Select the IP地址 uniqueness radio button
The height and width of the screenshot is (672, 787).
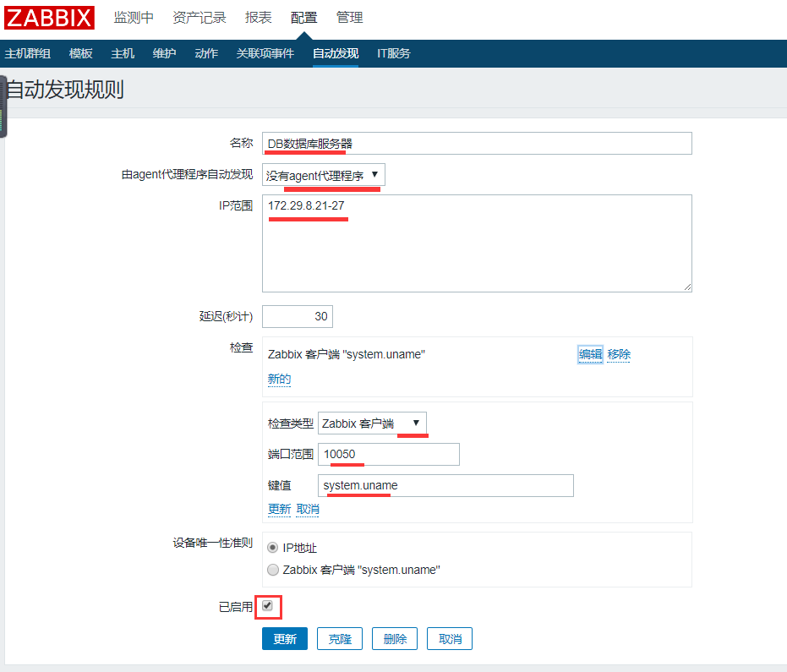tap(272, 548)
